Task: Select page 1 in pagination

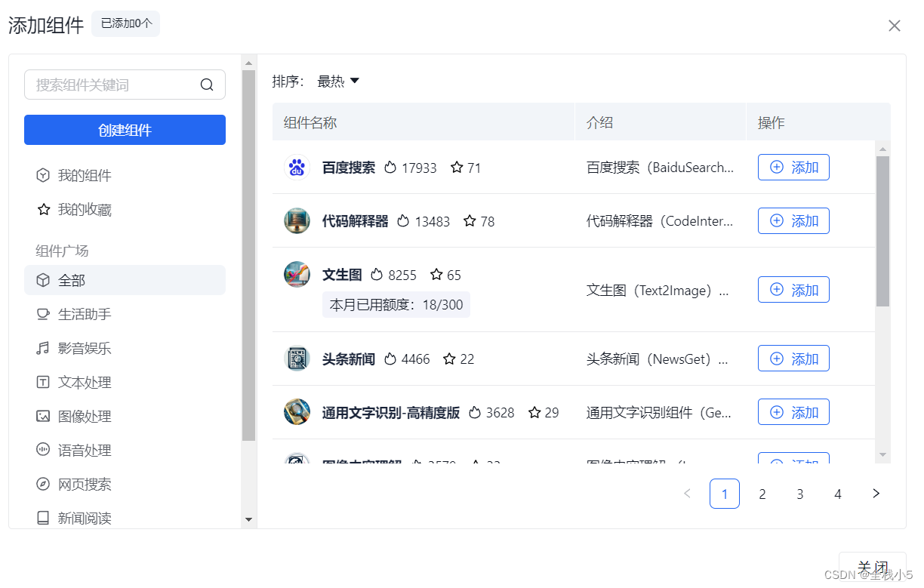Action: [x=725, y=494]
